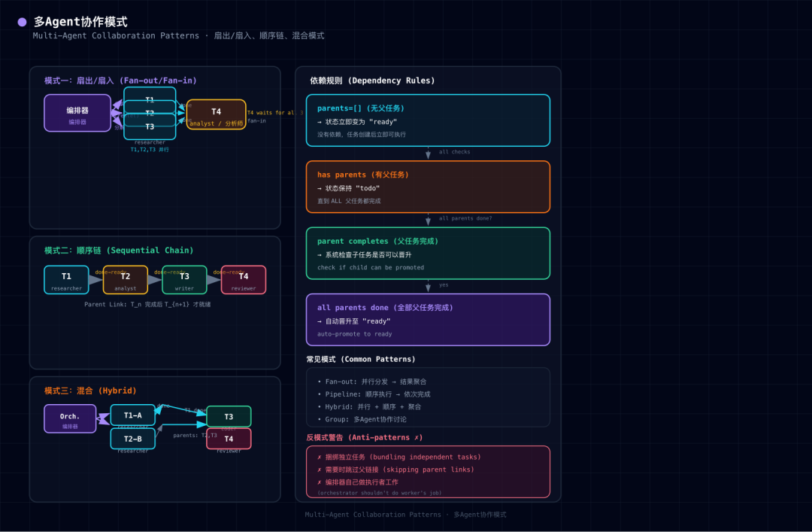Click the 模式一: 扇出/扇入 (Fan-out/Fan-in) heading
Screen dimensions: 812x532
(120, 81)
